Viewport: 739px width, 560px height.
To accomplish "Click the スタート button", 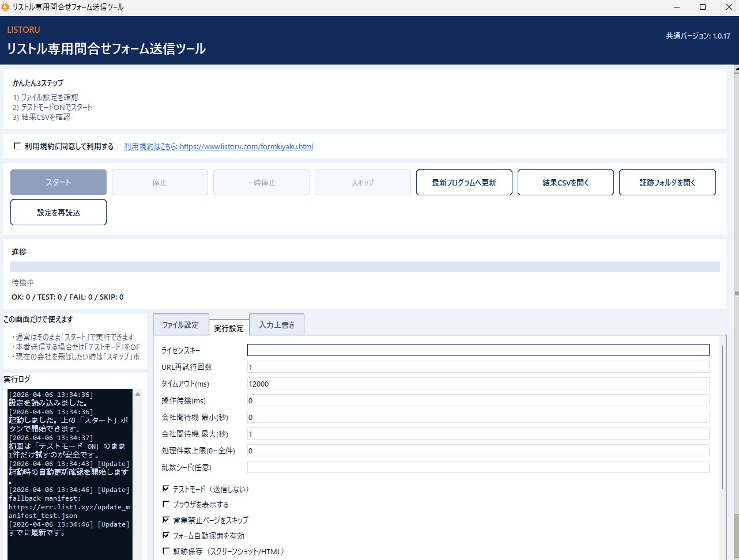I will click(58, 181).
